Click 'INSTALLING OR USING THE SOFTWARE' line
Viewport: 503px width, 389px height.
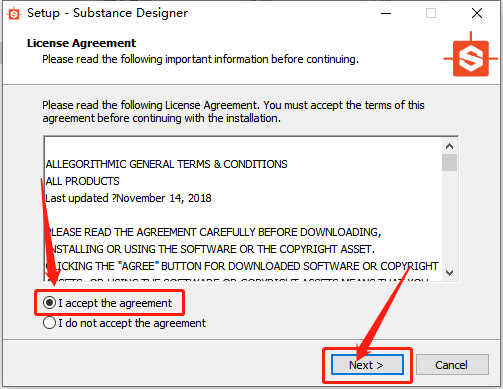pyautogui.click(x=210, y=249)
